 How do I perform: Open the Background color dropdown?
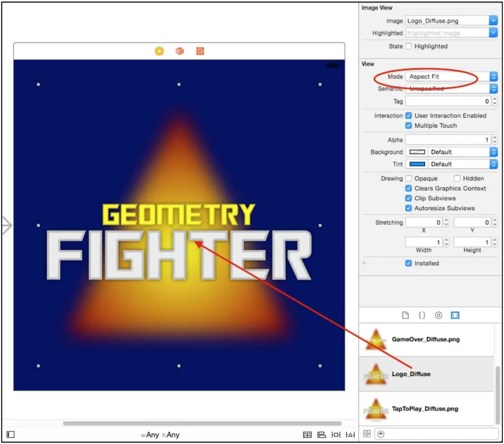[x=451, y=152]
